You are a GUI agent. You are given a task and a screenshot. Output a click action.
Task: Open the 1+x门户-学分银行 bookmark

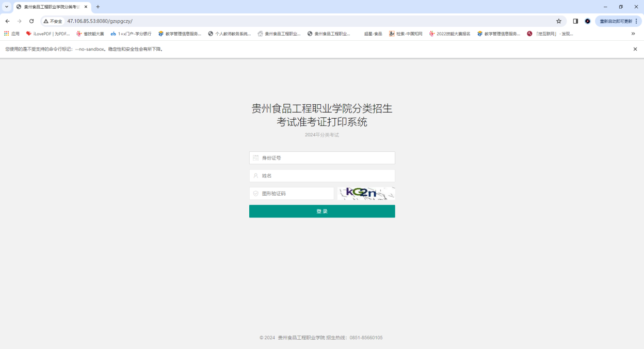131,34
